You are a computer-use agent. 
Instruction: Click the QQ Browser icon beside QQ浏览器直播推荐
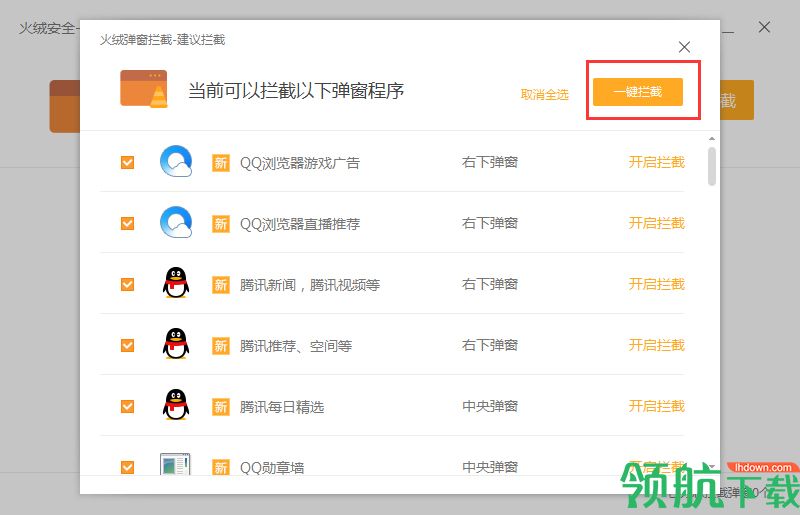tap(176, 223)
